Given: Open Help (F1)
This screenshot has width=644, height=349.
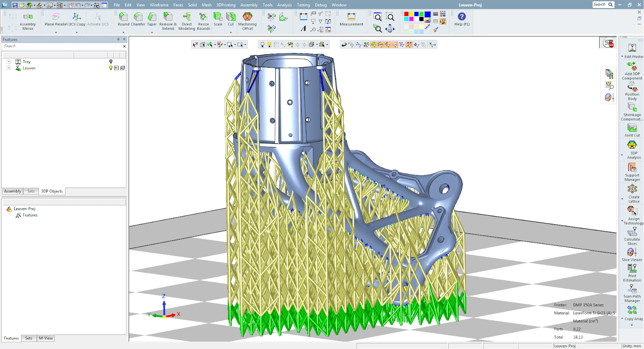Looking at the screenshot, I should coord(462,19).
